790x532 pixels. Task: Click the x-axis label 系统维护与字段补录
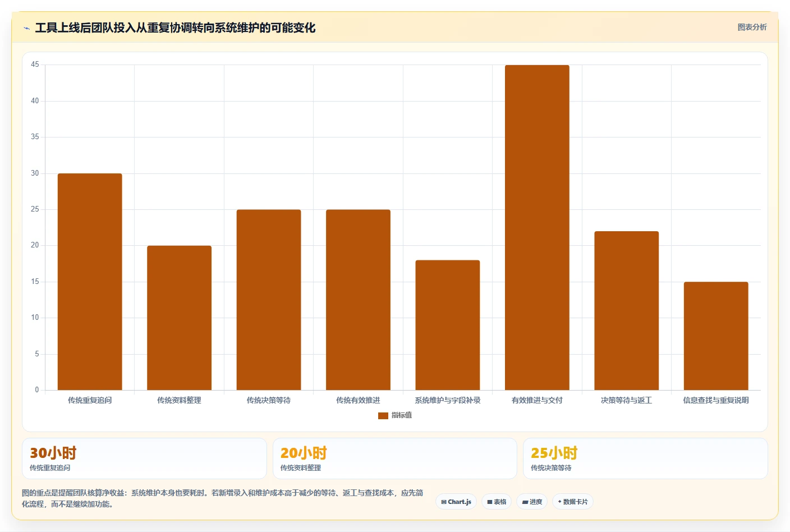click(x=448, y=400)
